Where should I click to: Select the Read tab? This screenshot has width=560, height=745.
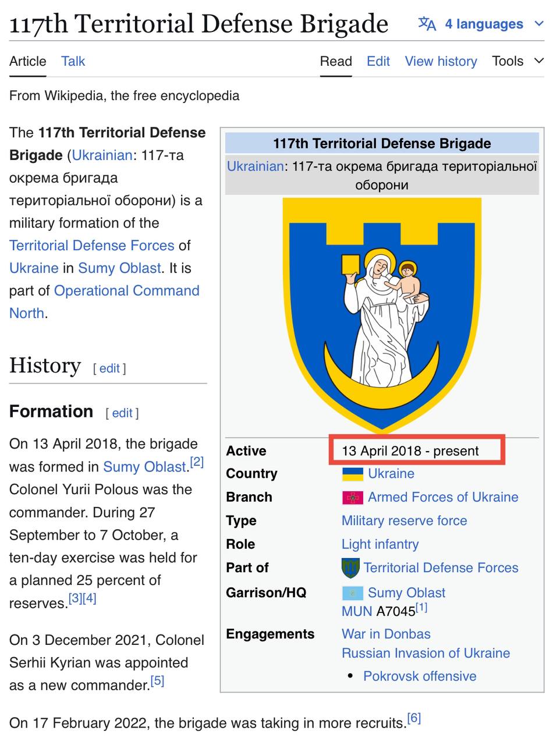click(336, 61)
